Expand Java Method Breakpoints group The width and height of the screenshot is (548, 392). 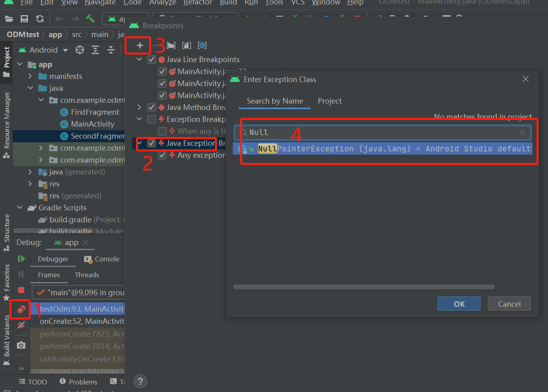(139, 107)
